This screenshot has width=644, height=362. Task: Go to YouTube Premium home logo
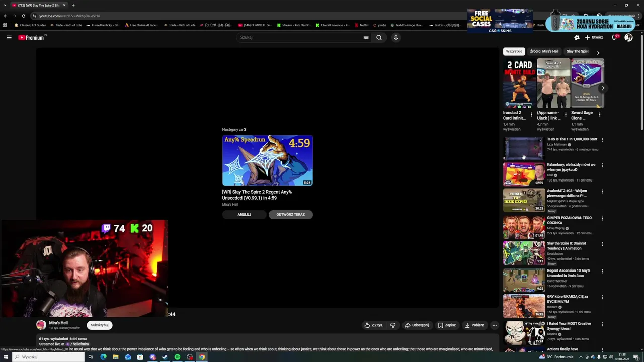coord(32,37)
